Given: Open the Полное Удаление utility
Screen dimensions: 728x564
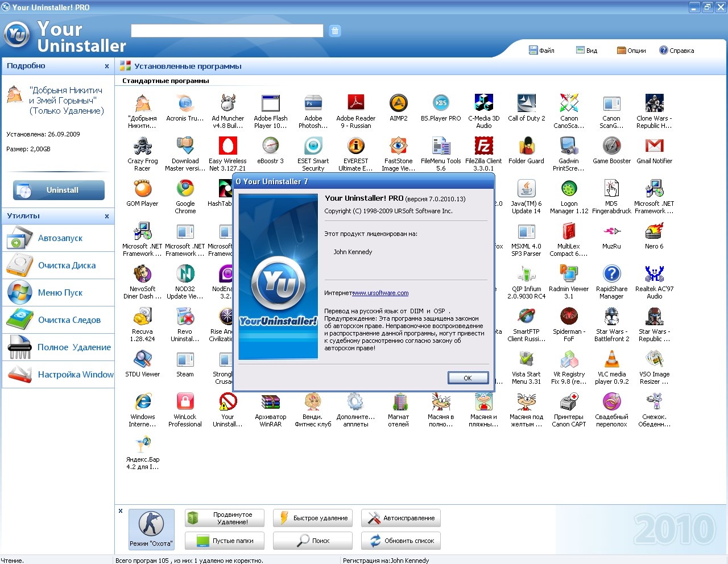Looking at the screenshot, I should tap(58, 347).
